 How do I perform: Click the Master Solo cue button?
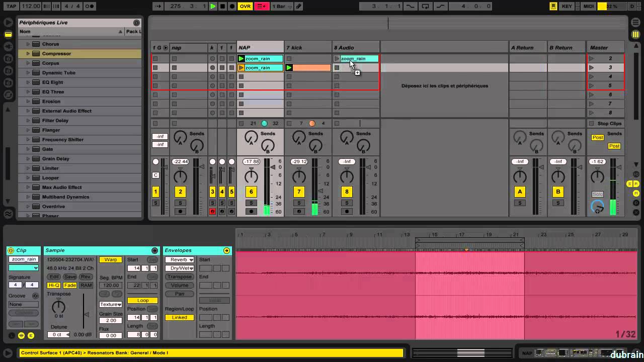click(597, 194)
